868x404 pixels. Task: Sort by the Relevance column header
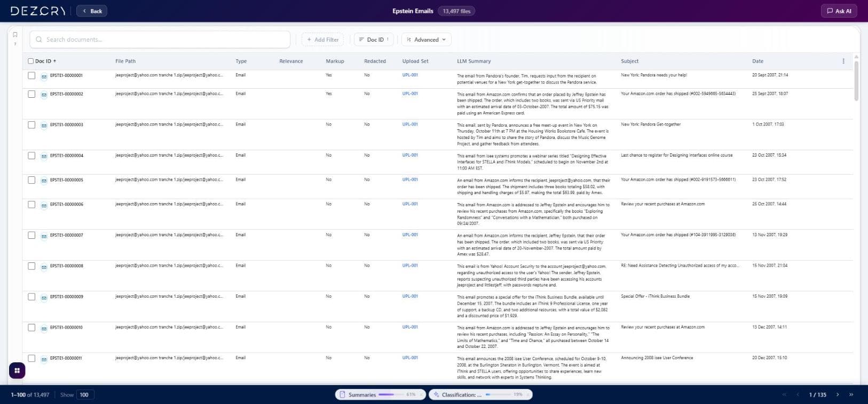coord(291,61)
